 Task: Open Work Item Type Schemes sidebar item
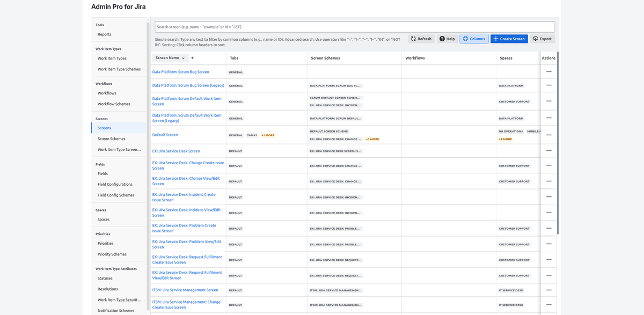(119, 69)
